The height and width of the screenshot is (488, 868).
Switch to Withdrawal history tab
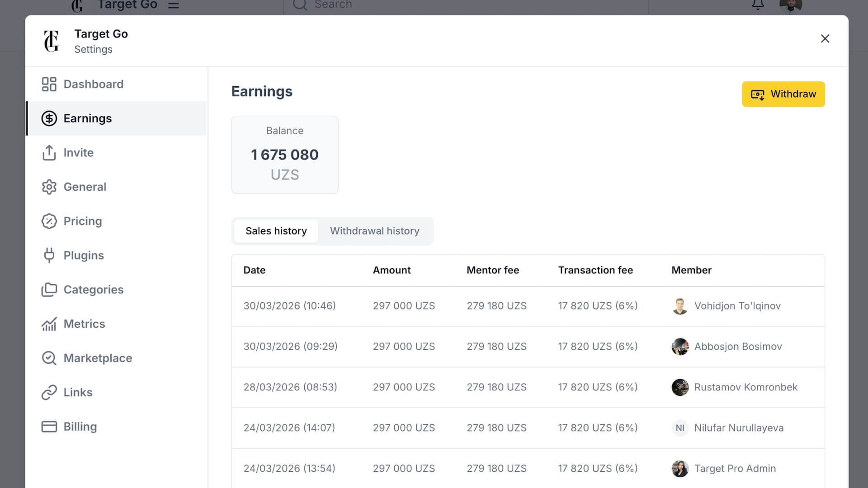[x=375, y=231]
